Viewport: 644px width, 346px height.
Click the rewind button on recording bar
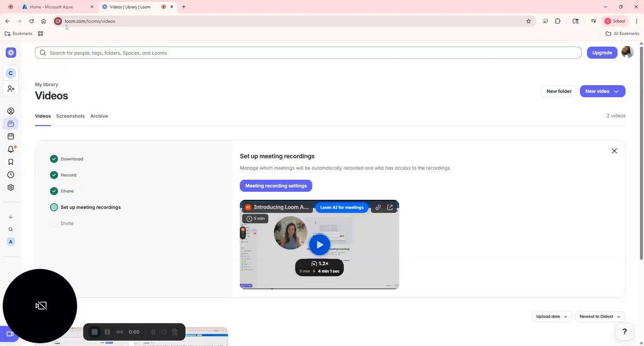click(x=119, y=332)
